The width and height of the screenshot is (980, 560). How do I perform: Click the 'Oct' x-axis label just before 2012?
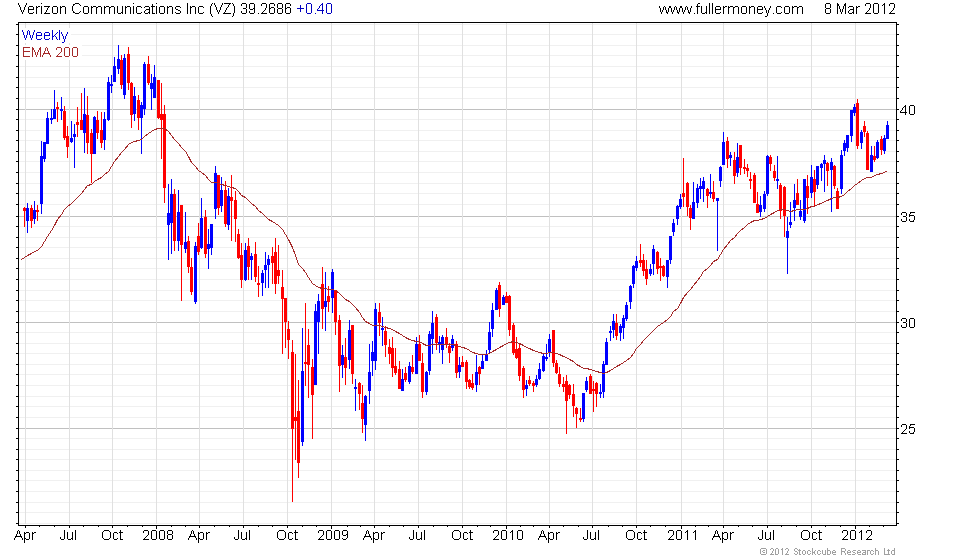tap(811, 536)
